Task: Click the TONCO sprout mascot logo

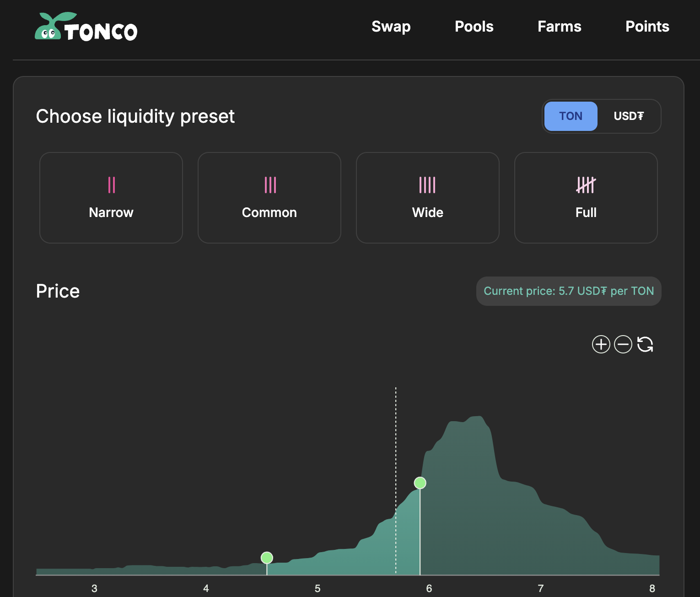Action: (55, 27)
